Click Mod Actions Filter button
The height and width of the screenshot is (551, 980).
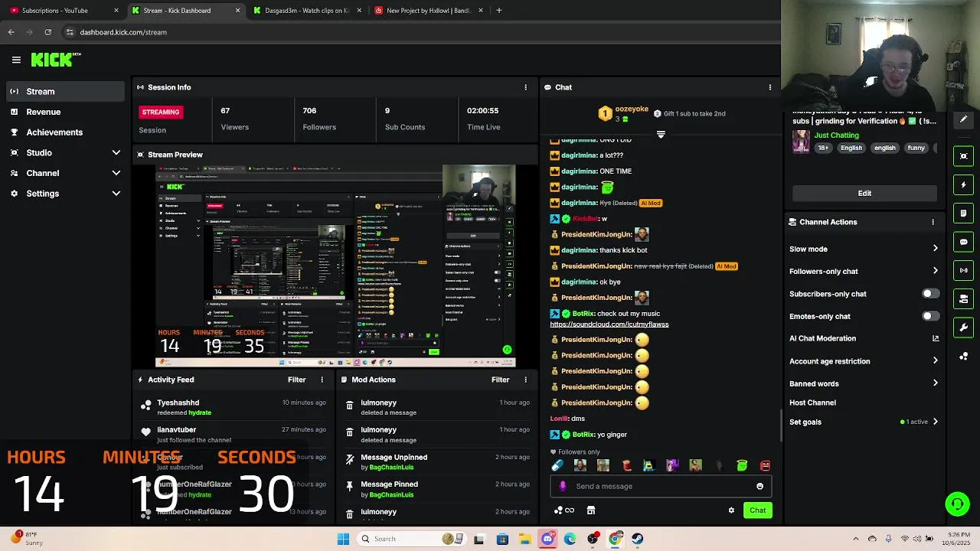[x=500, y=380]
